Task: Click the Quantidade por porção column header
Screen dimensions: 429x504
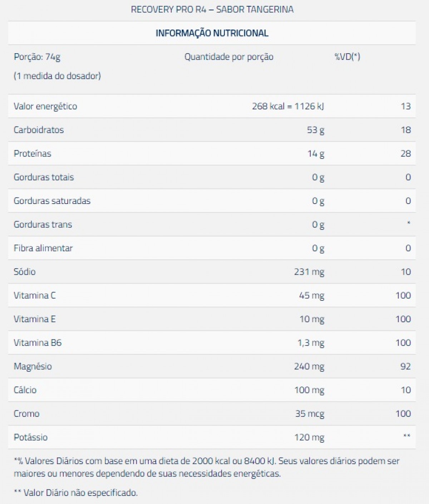Action: [229, 57]
